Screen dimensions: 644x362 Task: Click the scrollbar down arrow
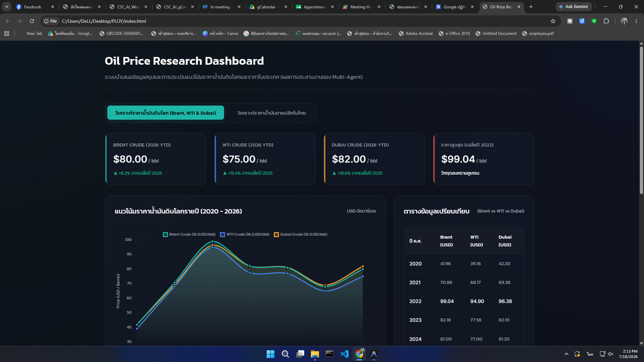click(641, 343)
